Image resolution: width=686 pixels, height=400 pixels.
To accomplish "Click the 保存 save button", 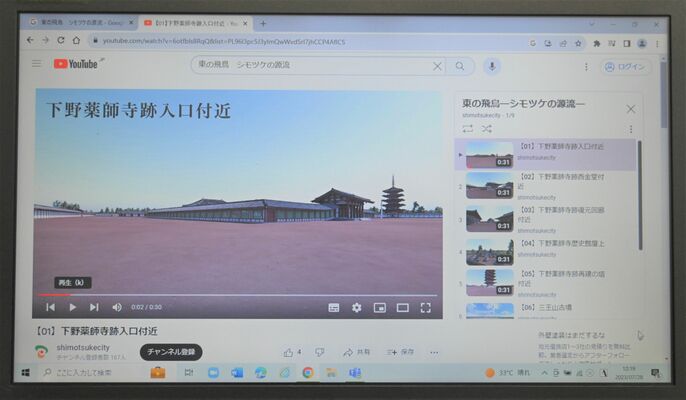I will 400,352.
